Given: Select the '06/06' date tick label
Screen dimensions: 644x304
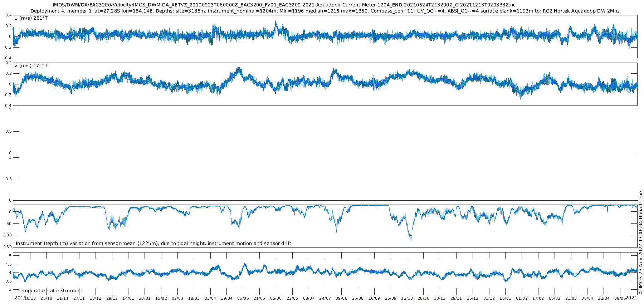Looking at the screenshot, I should 276,298.
